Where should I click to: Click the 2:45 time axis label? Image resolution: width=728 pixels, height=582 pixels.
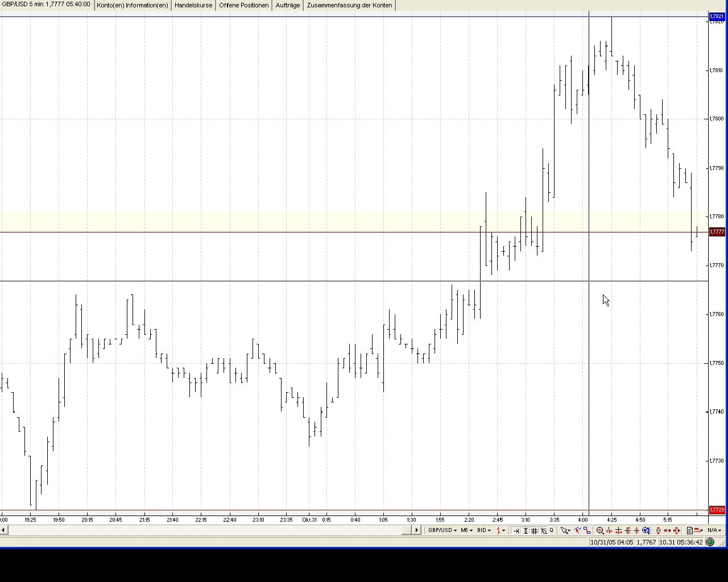coord(498,519)
